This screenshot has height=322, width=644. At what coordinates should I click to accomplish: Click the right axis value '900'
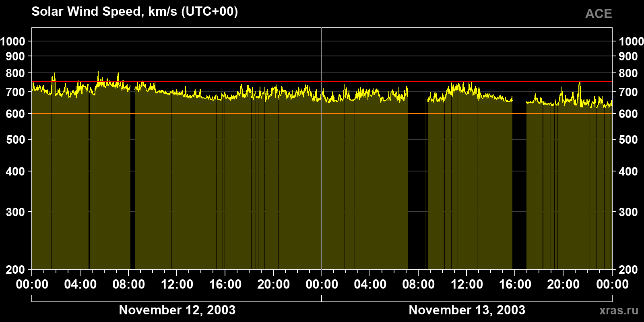click(x=628, y=56)
